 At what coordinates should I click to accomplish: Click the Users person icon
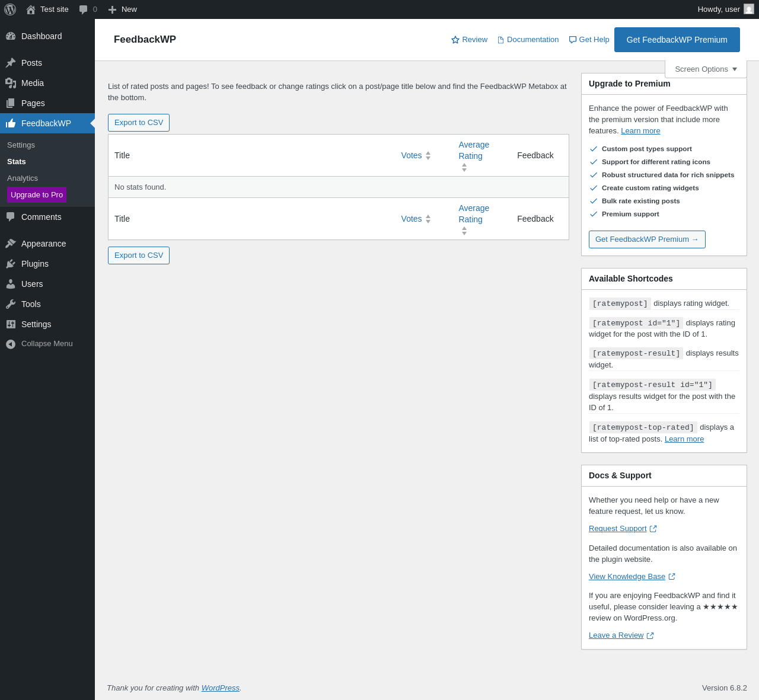point(11,284)
